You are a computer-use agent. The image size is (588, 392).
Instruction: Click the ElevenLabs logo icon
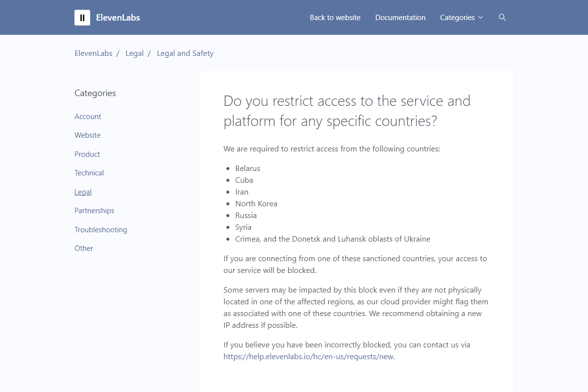(82, 18)
